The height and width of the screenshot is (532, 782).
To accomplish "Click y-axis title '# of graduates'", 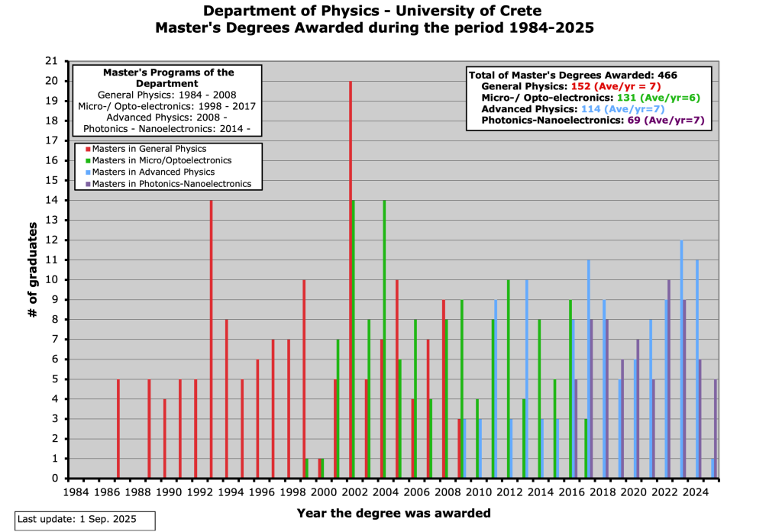I will tap(32, 269).
